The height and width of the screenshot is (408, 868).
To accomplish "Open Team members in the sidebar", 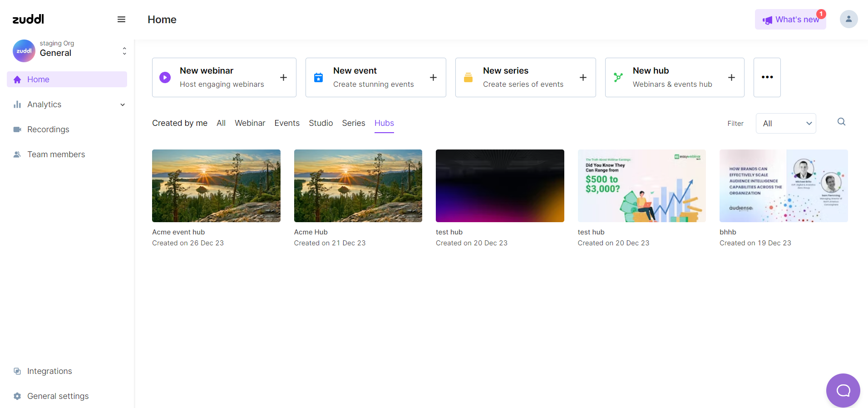I will coord(56,154).
